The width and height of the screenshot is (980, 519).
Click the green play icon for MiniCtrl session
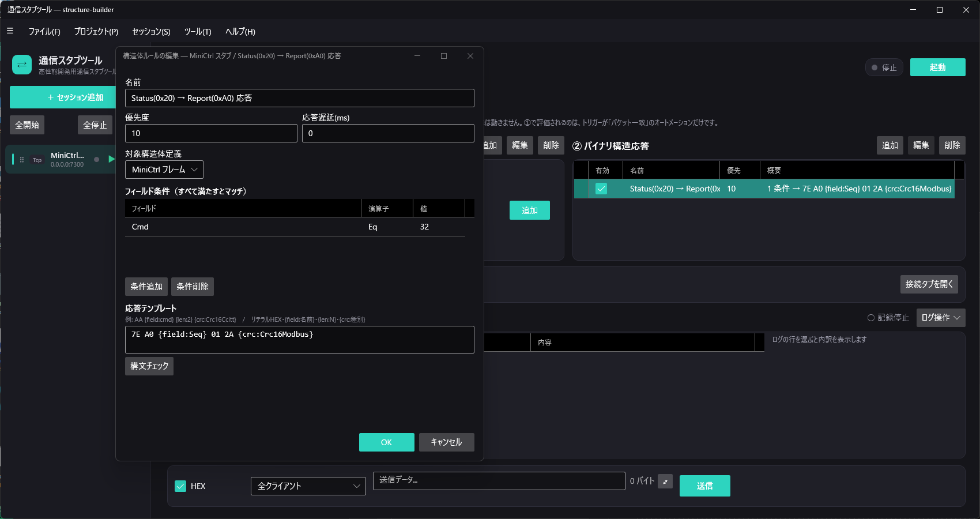pos(111,159)
